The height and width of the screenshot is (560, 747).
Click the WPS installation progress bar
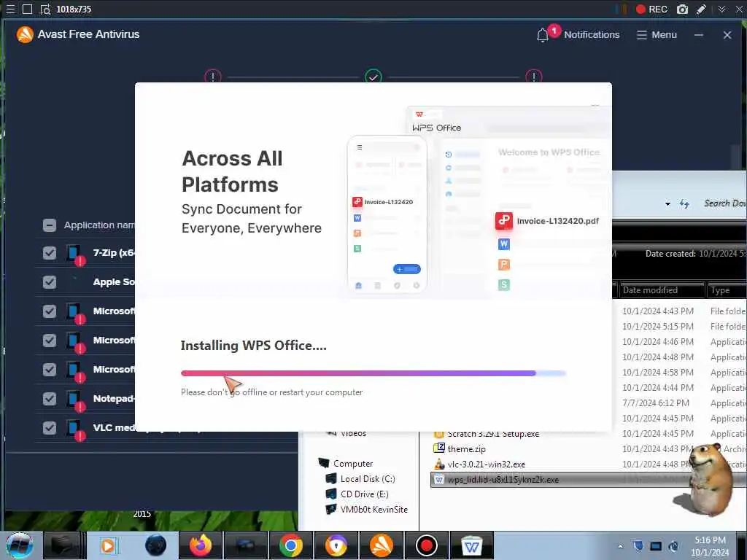coord(373,373)
